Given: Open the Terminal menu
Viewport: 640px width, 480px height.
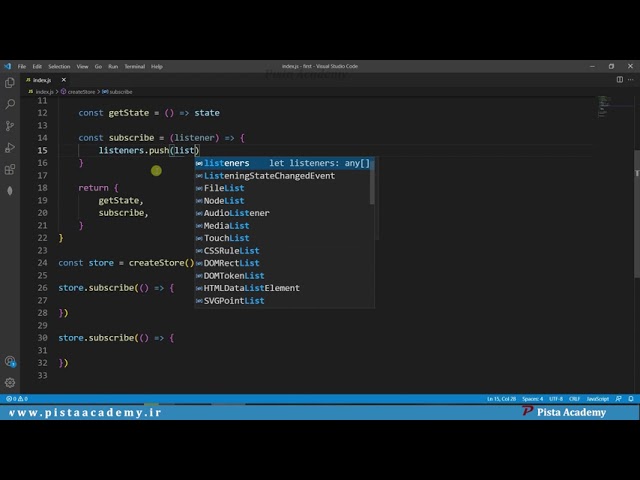Looking at the screenshot, I should [134, 67].
